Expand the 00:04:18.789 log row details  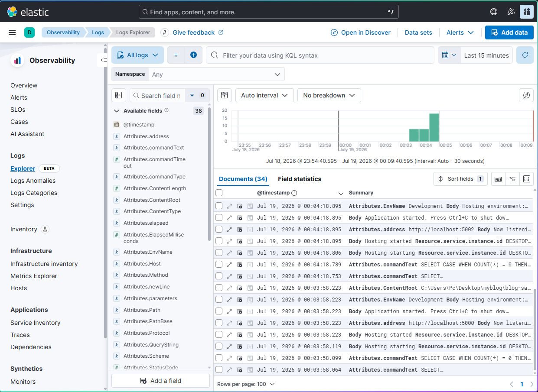point(229,264)
